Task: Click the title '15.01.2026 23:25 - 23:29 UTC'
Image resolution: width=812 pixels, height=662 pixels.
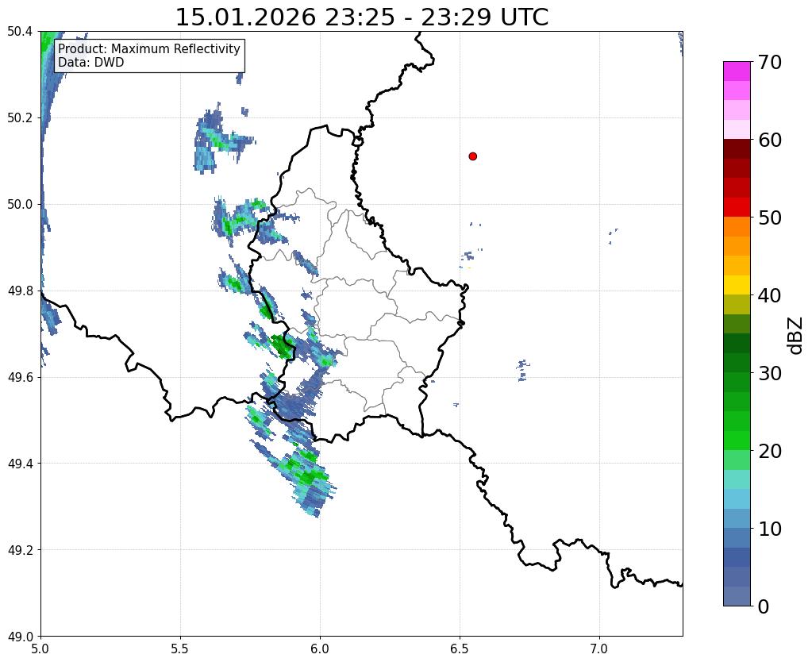Action: click(361, 17)
